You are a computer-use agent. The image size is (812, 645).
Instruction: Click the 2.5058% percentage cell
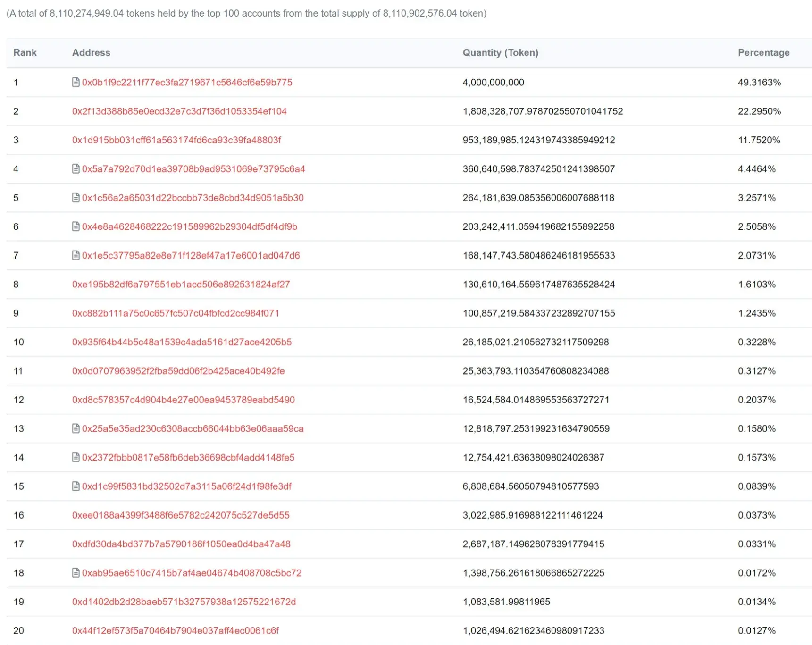(757, 226)
